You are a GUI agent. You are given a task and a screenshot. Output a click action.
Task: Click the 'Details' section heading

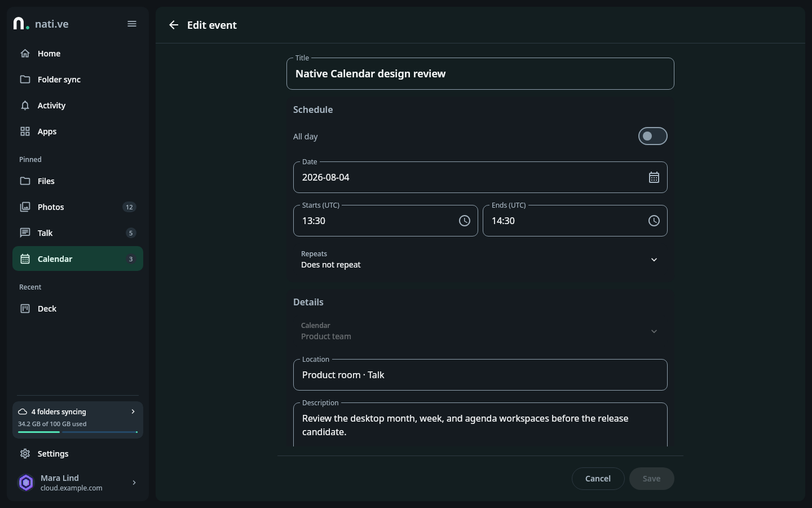pos(308,302)
